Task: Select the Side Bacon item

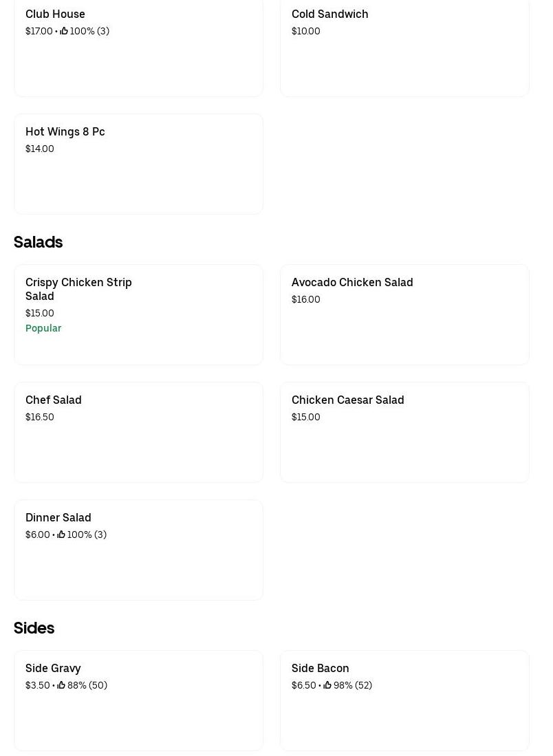Action: click(x=404, y=700)
